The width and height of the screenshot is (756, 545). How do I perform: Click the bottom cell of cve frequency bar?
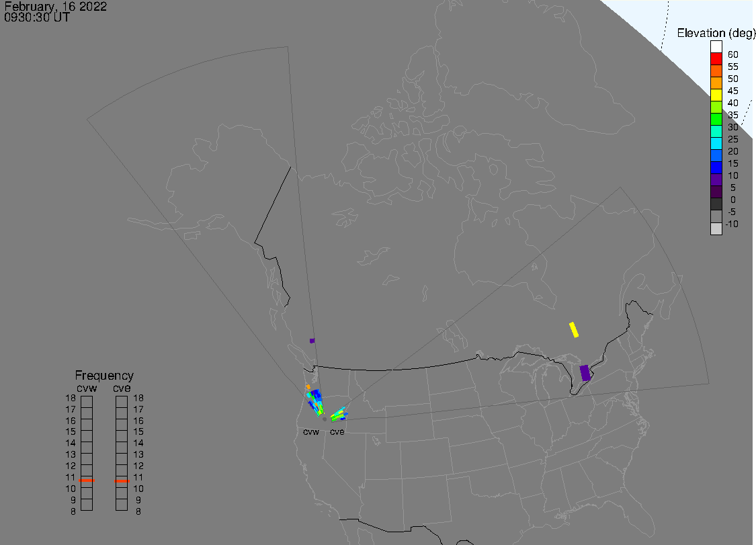[x=122, y=505]
